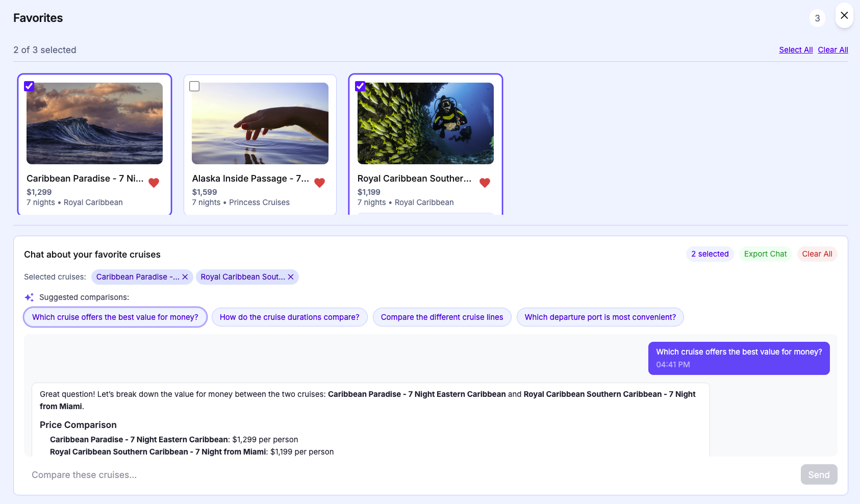Focus the Compare these cruises input field
The height and width of the screenshot is (504, 860).
pos(408,475)
